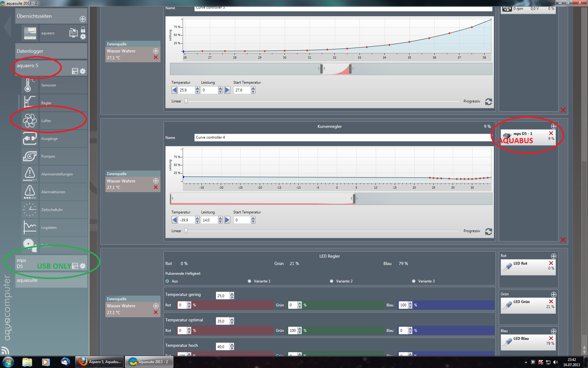
Task: Open aquaero 5 settings gear
Action: tap(83, 71)
